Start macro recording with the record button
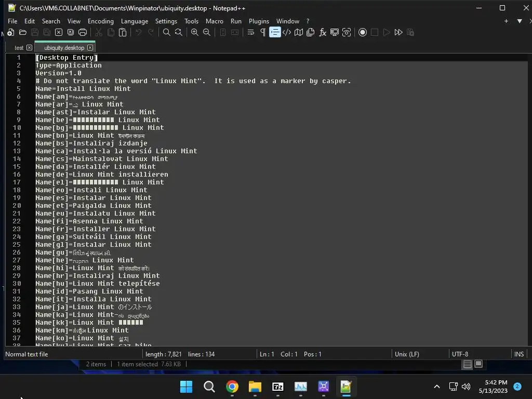The height and width of the screenshot is (399, 532). pos(362,32)
